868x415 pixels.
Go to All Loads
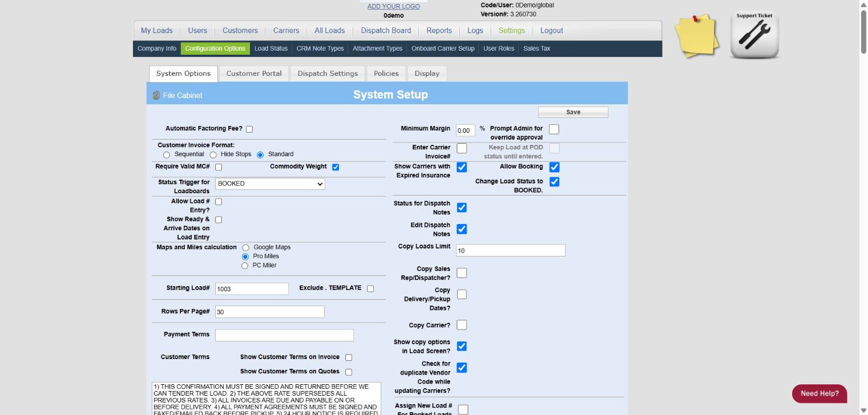click(x=330, y=31)
